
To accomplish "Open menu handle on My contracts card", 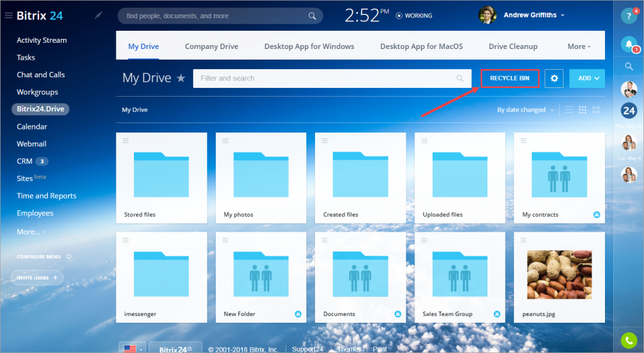I will [x=523, y=141].
